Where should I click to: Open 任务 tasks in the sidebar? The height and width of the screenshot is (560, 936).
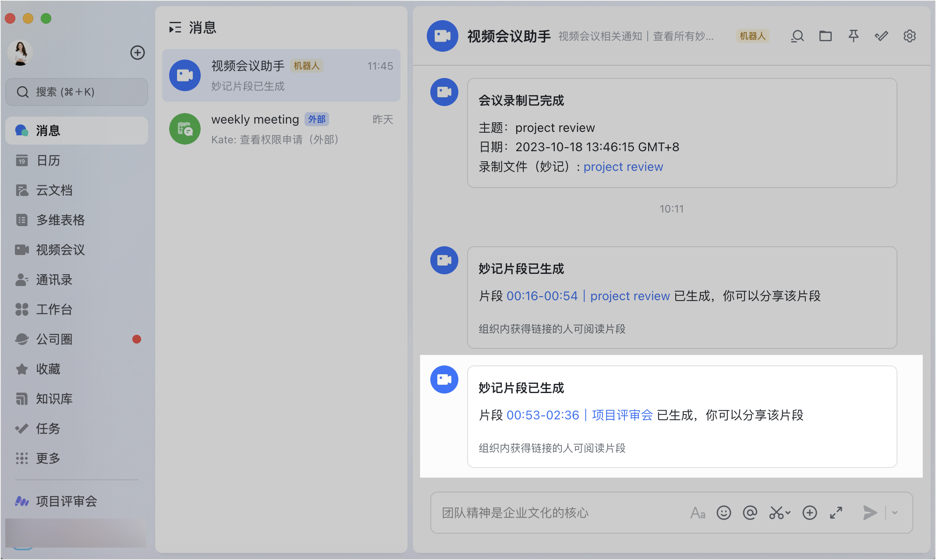tap(77, 429)
